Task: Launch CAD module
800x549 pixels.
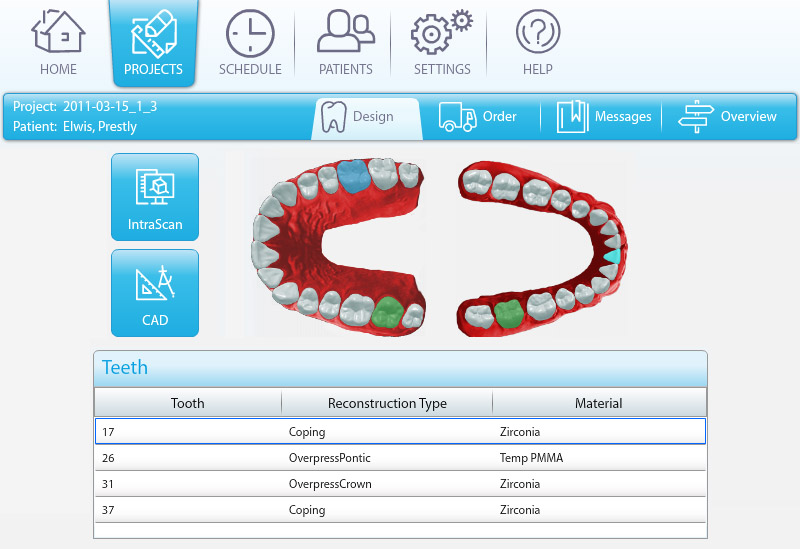Action: click(x=155, y=293)
